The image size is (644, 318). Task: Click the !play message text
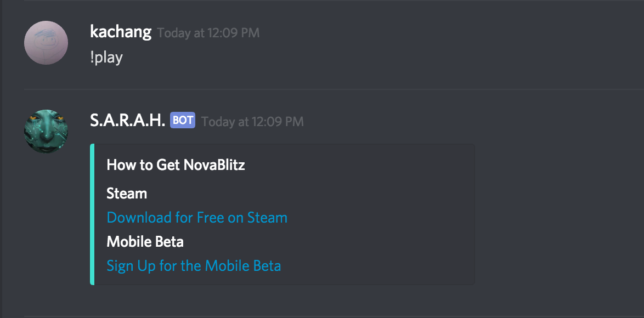106,57
